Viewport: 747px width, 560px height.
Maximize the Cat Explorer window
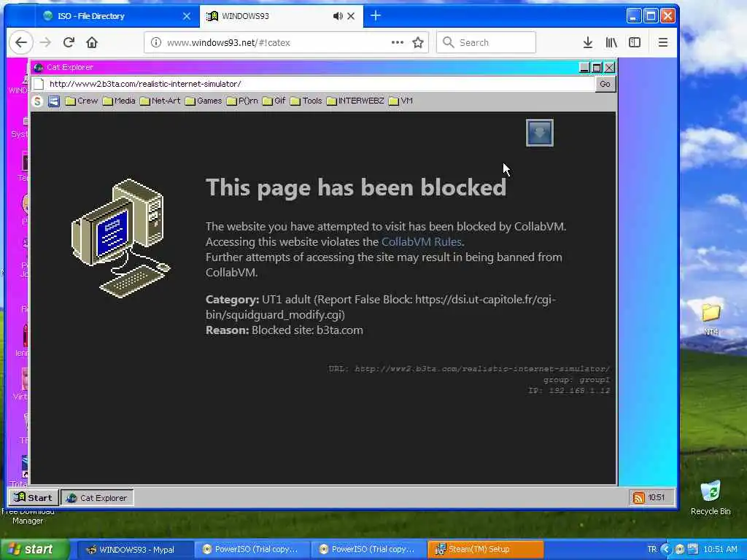(597, 68)
